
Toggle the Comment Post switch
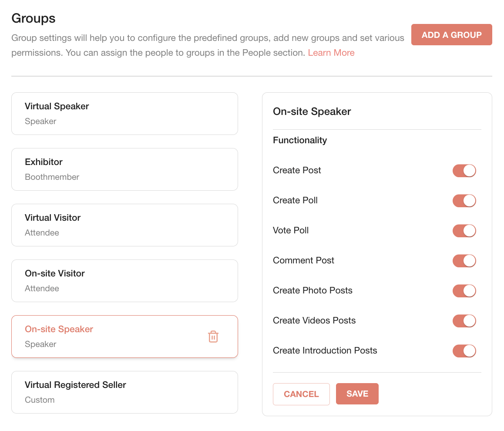pyautogui.click(x=464, y=261)
